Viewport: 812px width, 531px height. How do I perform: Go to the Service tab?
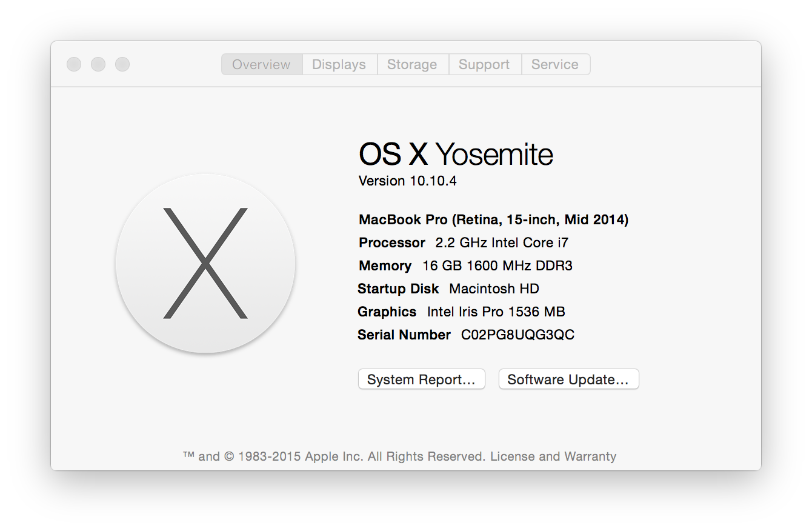555,64
